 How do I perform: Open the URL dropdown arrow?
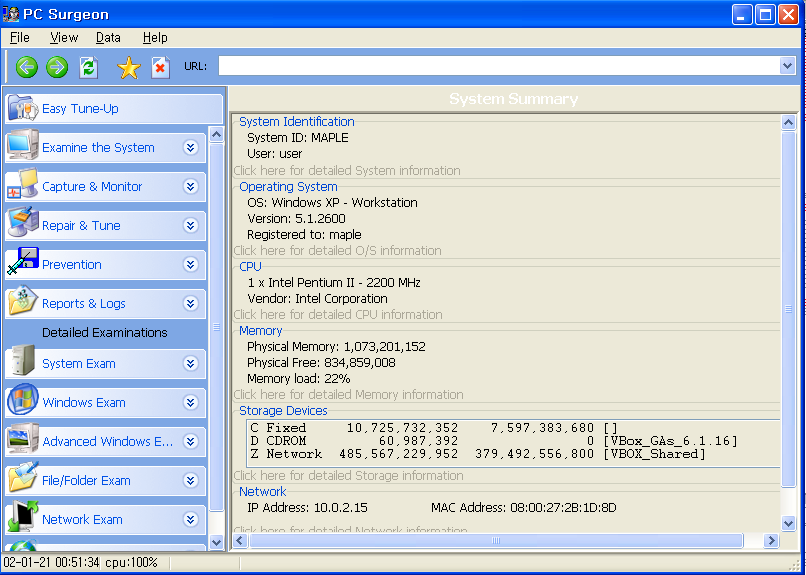pos(787,66)
